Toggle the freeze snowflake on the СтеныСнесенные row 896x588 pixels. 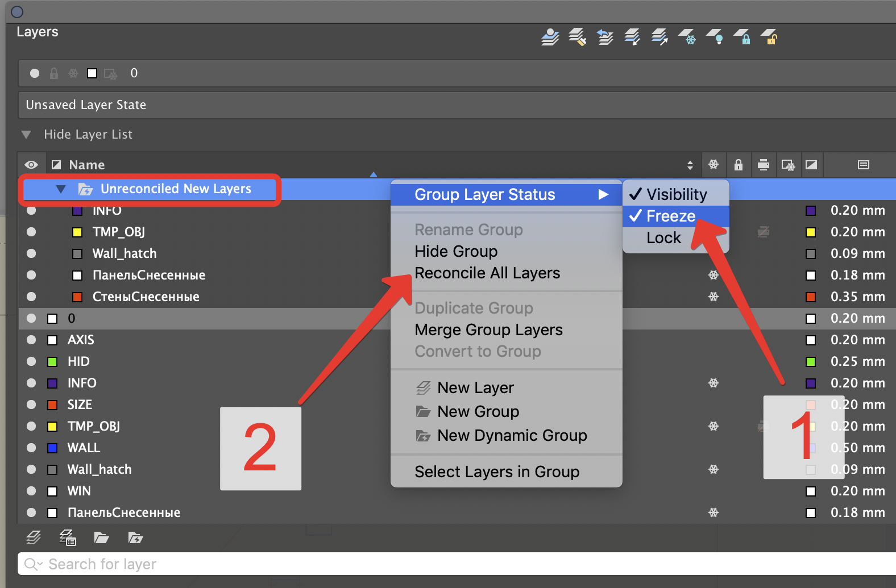point(714,297)
